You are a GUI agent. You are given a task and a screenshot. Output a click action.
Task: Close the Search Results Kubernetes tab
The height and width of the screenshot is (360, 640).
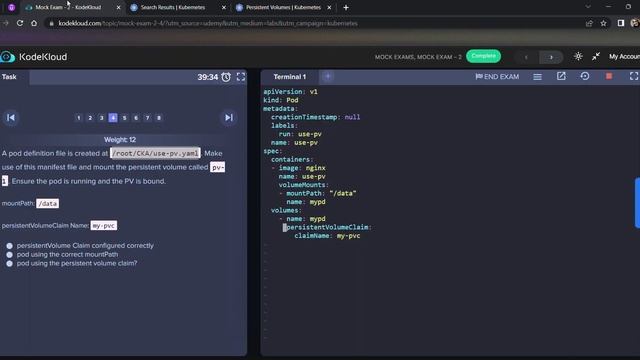[x=224, y=7]
